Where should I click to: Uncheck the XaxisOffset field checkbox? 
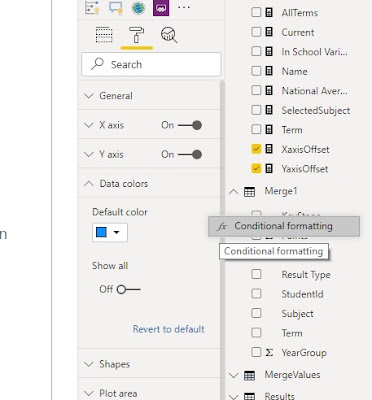point(256,149)
